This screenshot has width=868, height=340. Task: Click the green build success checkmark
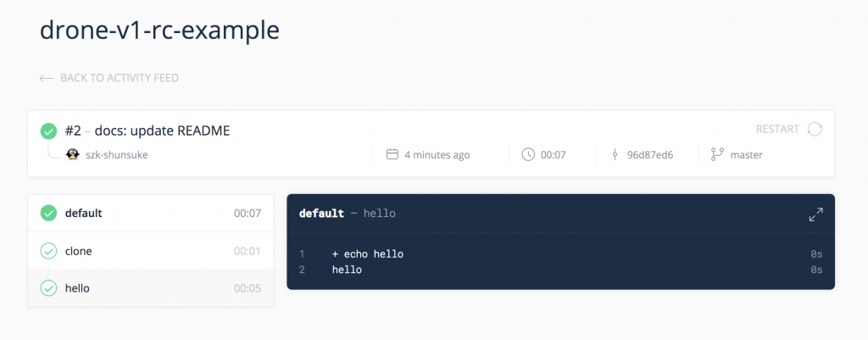[x=49, y=131]
